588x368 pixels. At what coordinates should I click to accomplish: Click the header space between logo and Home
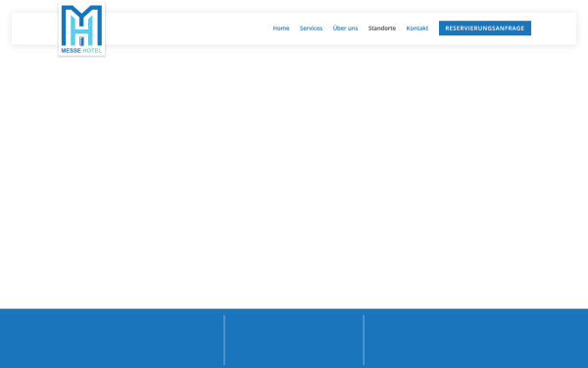point(188,28)
